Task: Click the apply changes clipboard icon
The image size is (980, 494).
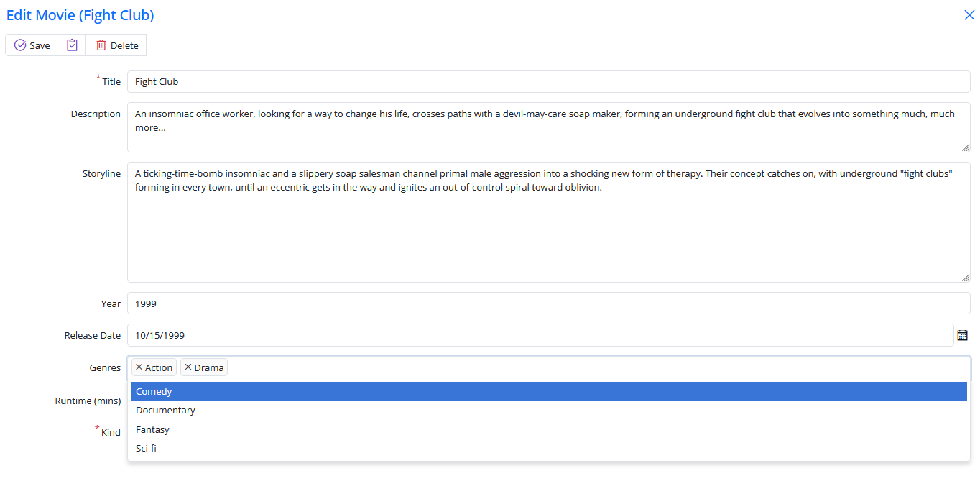Action: point(72,45)
